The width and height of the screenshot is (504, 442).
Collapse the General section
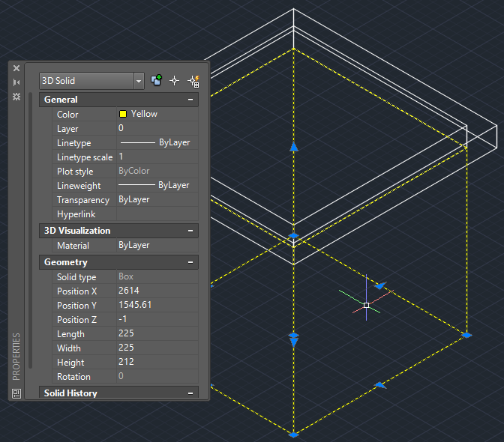pos(190,100)
